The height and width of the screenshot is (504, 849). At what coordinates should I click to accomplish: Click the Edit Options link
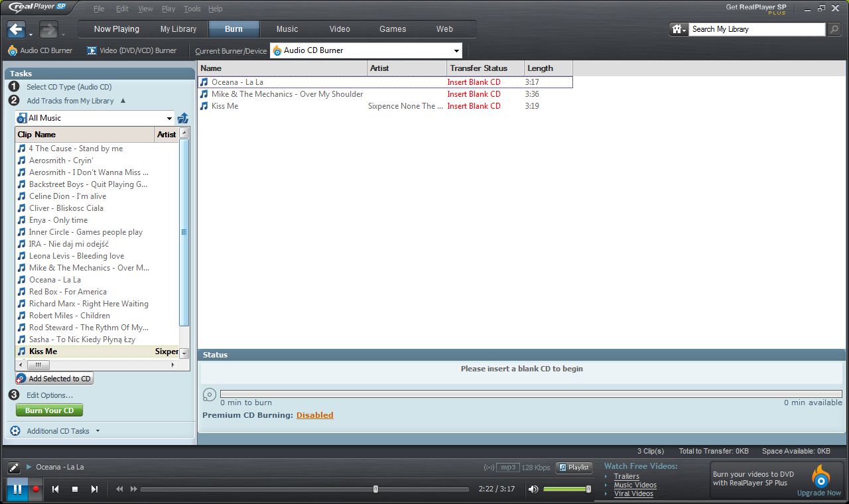pyautogui.click(x=50, y=395)
